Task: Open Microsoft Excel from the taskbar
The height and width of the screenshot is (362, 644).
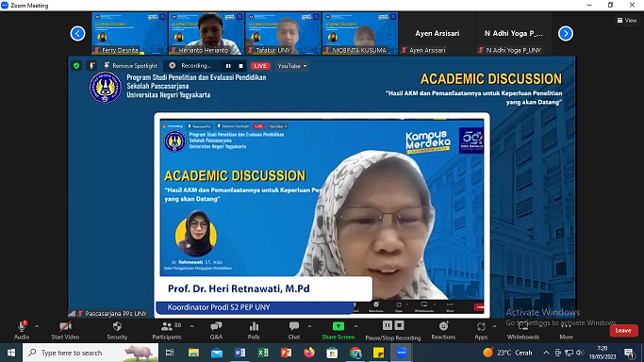Action: [263, 353]
